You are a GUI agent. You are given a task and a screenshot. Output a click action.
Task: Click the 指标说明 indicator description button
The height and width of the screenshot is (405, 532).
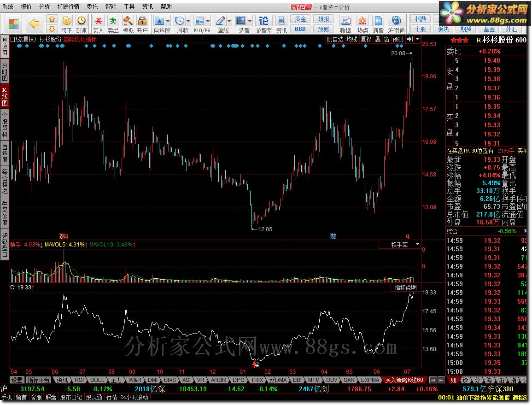406,287
